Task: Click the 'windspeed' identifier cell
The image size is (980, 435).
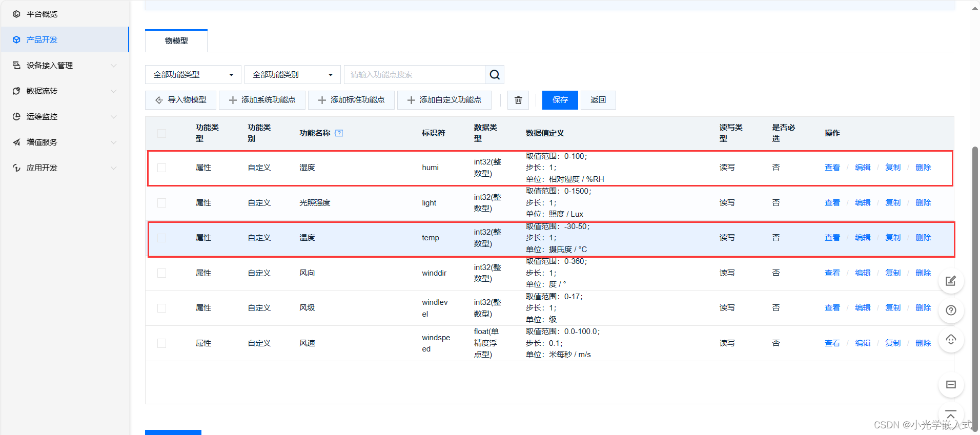Action: coord(436,343)
